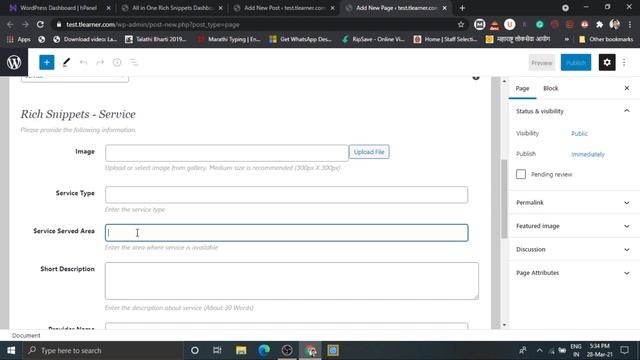Launch Microsoft Edge from taskbar
Image resolution: width=640 pixels, height=360 pixels.
pyautogui.click(x=264, y=350)
